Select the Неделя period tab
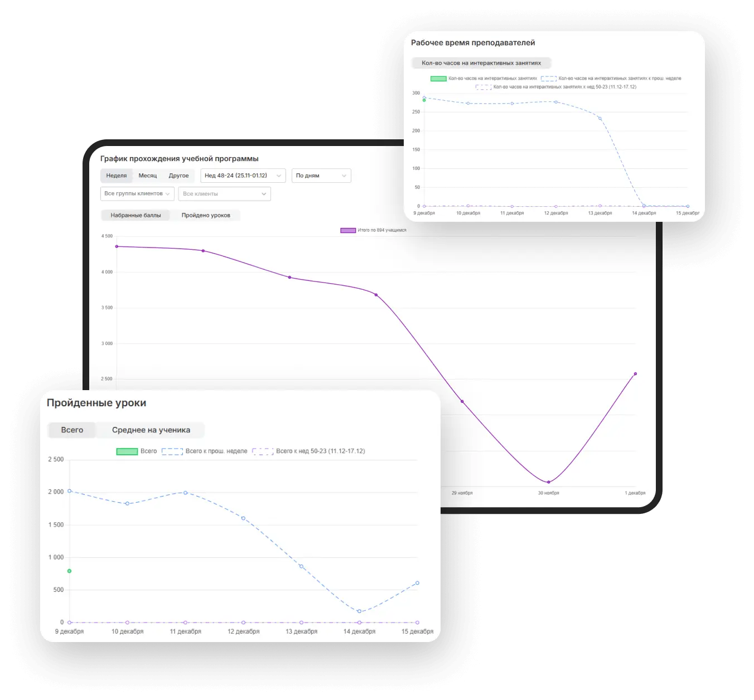 coord(117,176)
